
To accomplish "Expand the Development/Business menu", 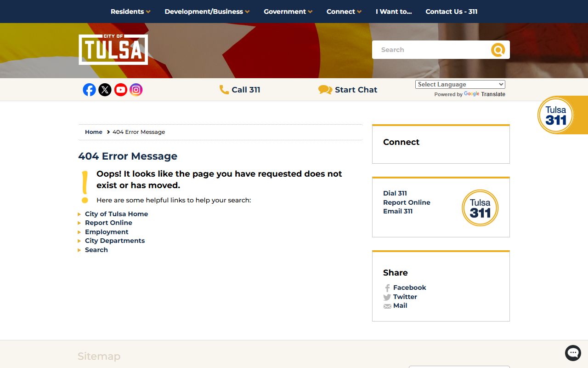I will tap(207, 11).
